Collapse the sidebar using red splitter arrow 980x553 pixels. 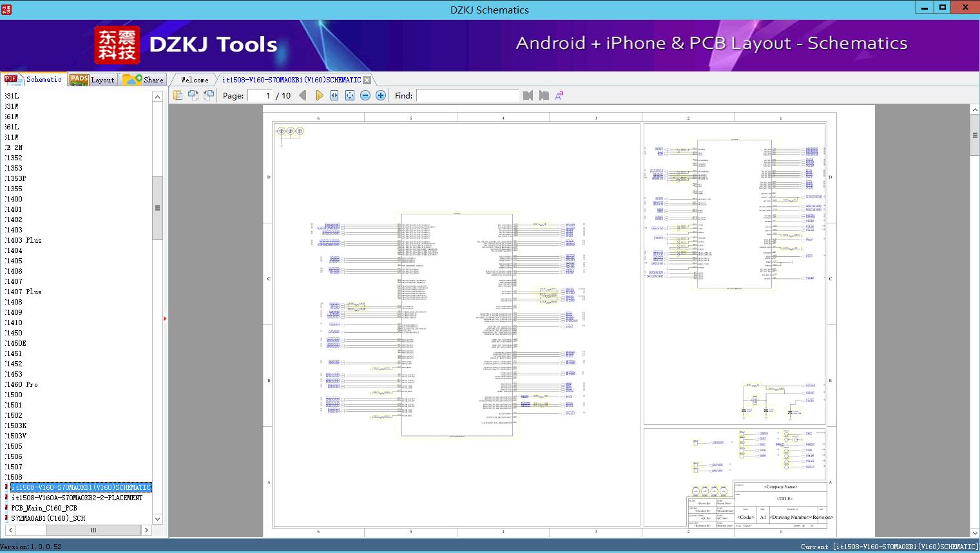pos(165,319)
